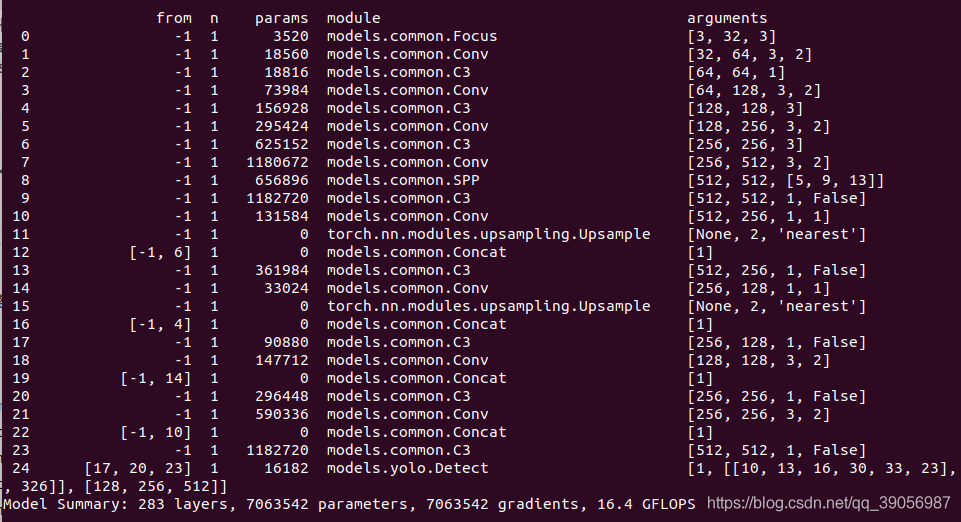This screenshot has width=961, height=522.
Task: Click second Upsample entry in row 15
Action: [488, 306]
